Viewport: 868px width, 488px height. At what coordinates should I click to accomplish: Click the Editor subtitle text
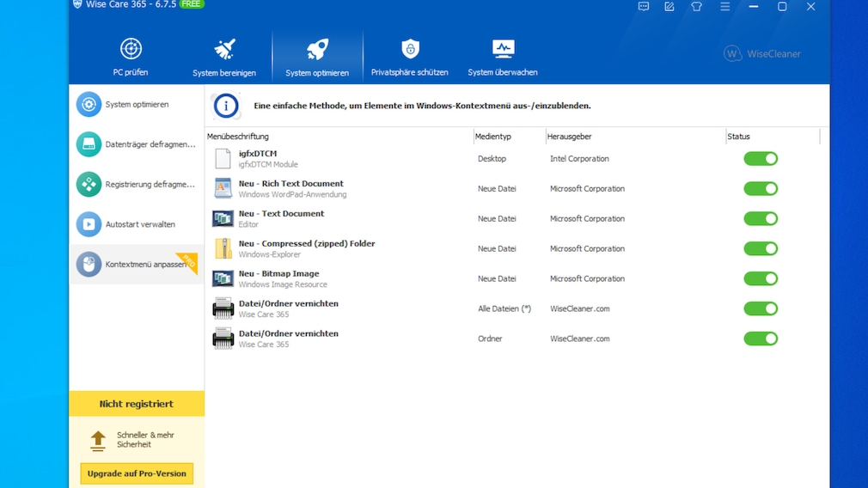(x=248, y=224)
